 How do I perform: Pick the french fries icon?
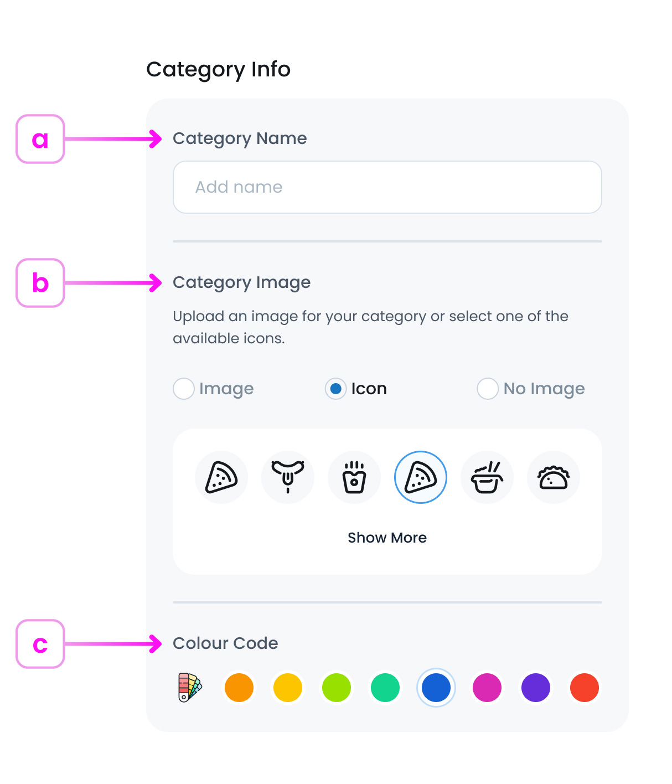354,477
